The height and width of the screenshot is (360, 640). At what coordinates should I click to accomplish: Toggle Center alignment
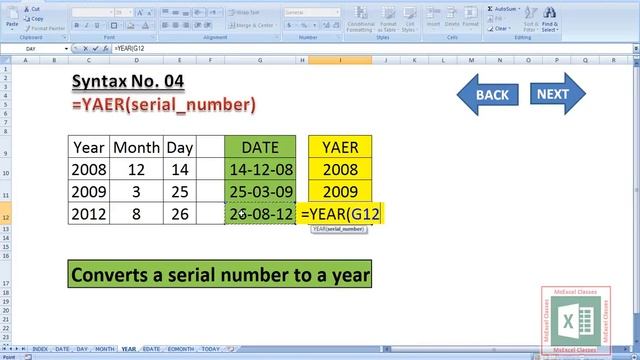pos(176,25)
